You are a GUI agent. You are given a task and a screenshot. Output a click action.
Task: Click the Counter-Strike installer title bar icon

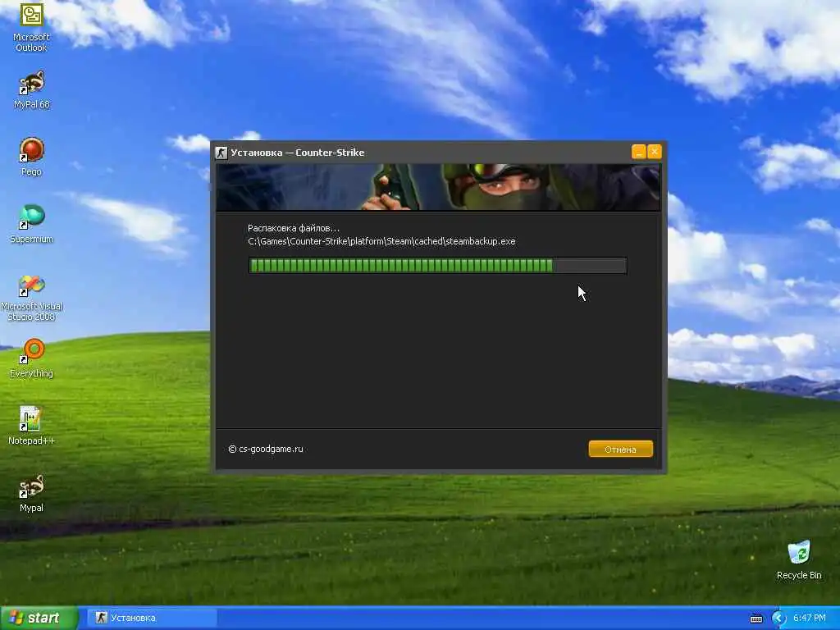tap(221, 153)
